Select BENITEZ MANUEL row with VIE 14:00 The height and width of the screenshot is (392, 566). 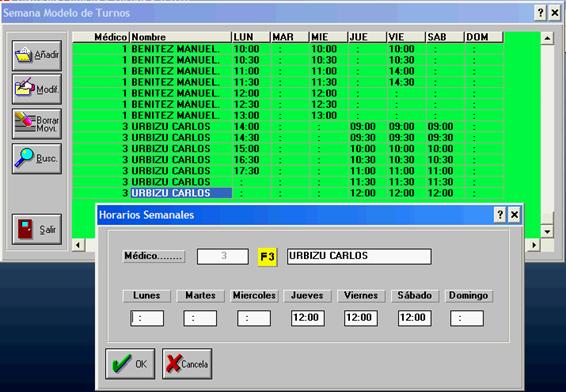(288, 71)
